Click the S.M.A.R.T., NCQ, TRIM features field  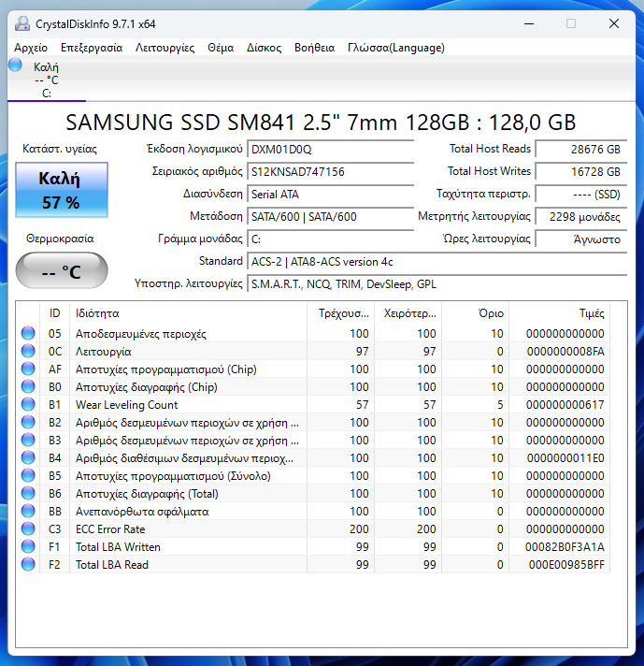[x=436, y=284]
